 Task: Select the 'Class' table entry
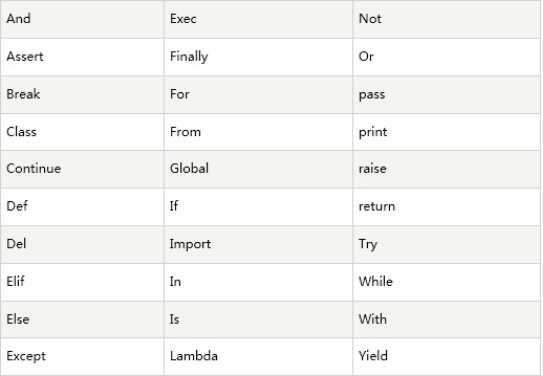click(x=82, y=132)
